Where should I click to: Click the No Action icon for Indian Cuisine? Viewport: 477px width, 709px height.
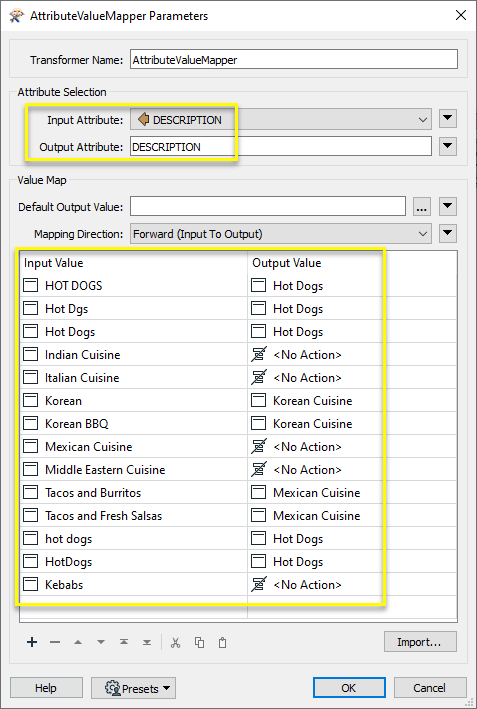point(259,354)
